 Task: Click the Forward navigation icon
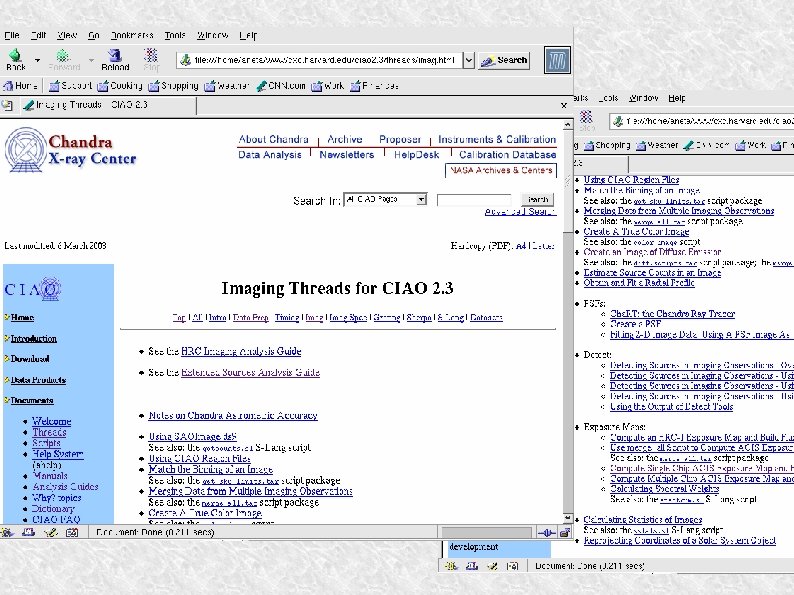pos(63,55)
